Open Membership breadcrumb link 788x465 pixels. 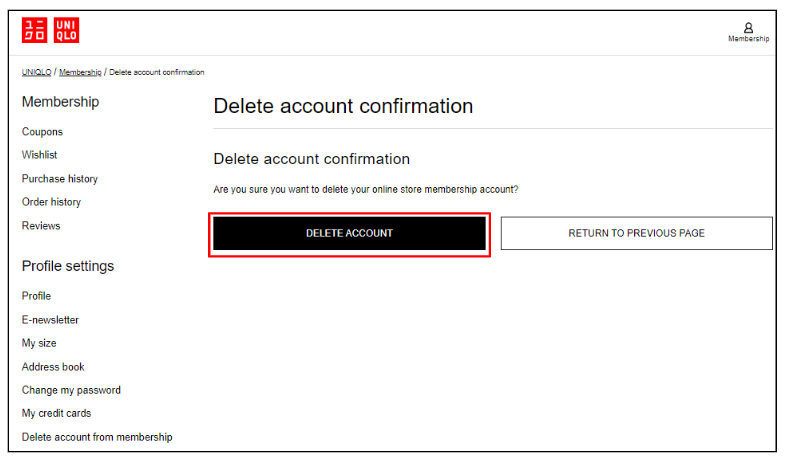point(80,72)
